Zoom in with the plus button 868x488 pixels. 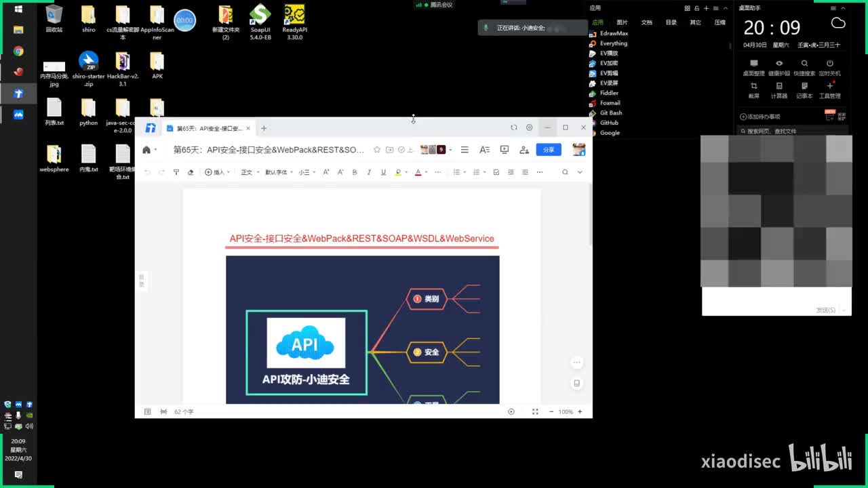point(580,411)
